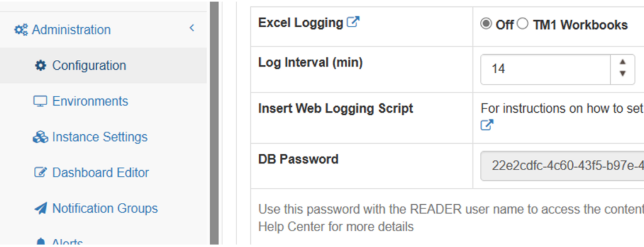Image resolution: width=644 pixels, height=247 pixels.
Task: Click the Dashboard Editor pencil icon
Action: tap(40, 173)
